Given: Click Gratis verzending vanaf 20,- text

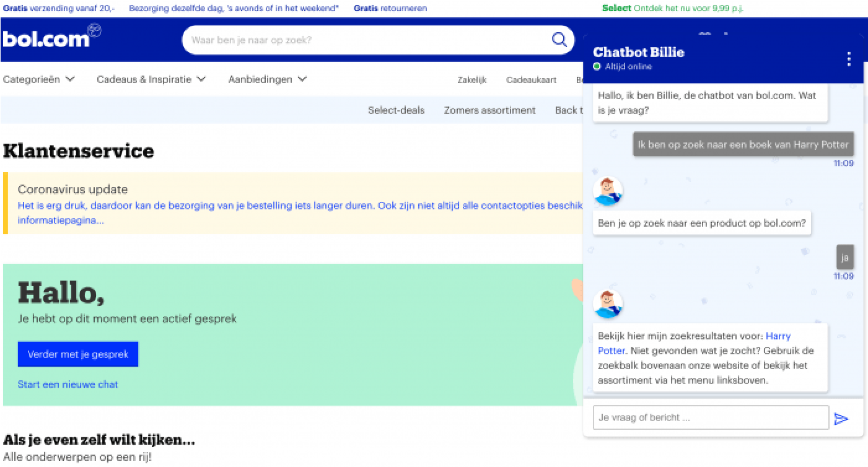Looking at the screenshot, I should 59,8.
